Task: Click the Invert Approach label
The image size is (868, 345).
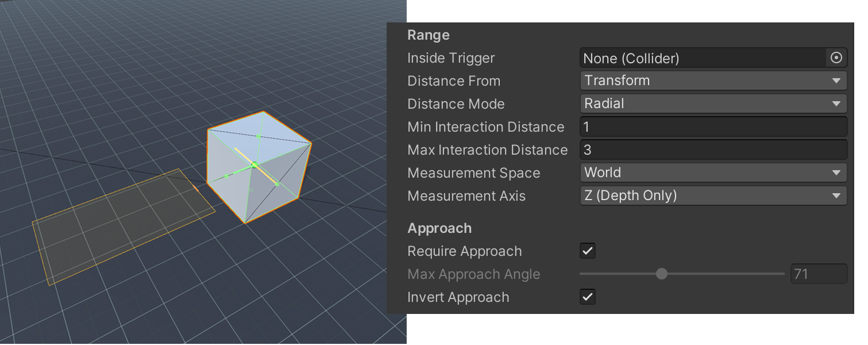Action: (x=458, y=297)
